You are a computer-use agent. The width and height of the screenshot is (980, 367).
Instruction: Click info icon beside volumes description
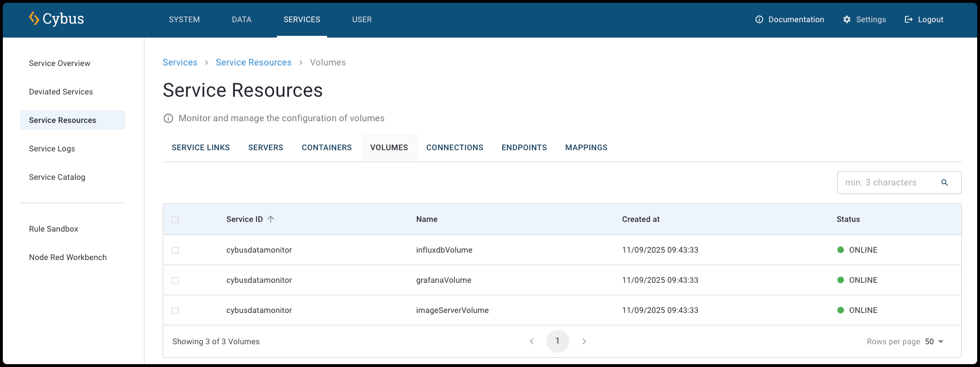[x=168, y=118]
